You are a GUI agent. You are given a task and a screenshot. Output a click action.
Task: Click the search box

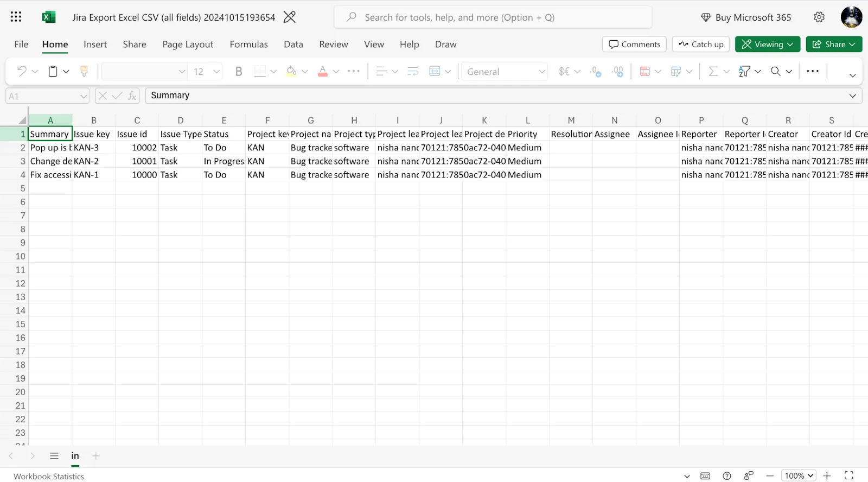pyautogui.click(x=493, y=17)
